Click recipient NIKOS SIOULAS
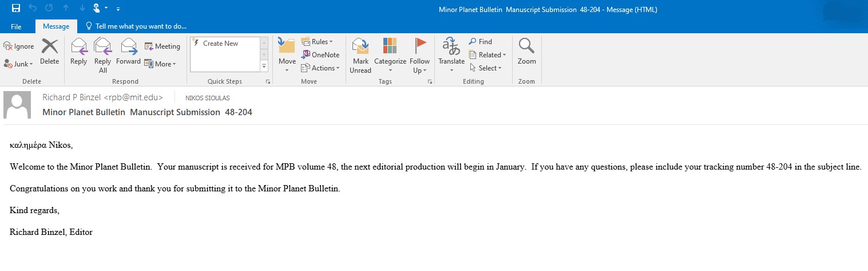This screenshot has width=868, height=271. pyautogui.click(x=207, y=98)
